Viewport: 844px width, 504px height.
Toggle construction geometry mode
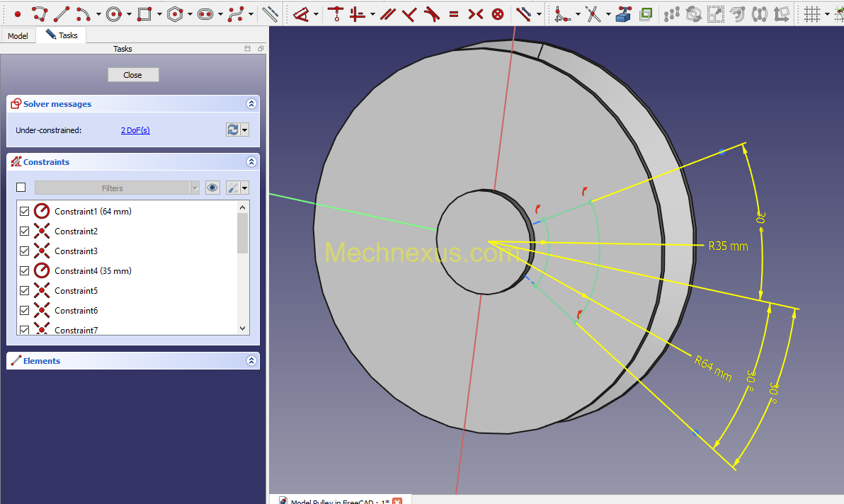tap(270, 14)
